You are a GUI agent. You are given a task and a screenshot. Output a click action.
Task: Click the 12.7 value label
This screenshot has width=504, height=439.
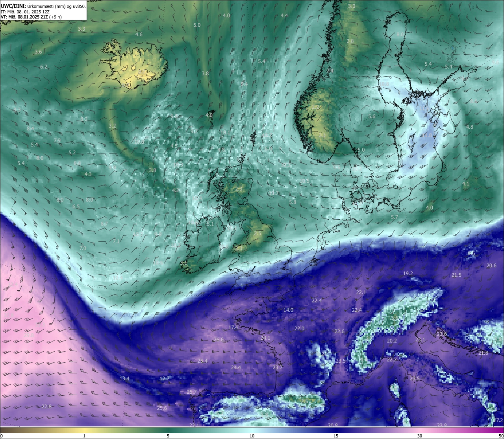point(165,378)
